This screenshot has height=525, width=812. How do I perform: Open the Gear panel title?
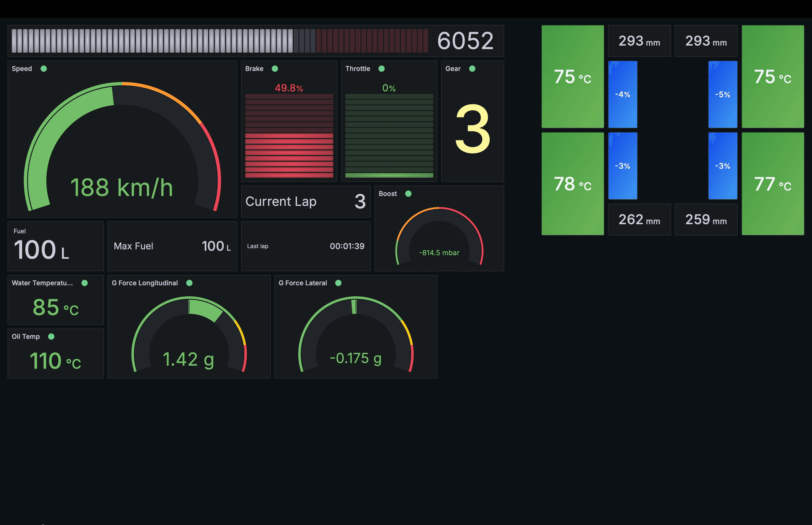453,69
